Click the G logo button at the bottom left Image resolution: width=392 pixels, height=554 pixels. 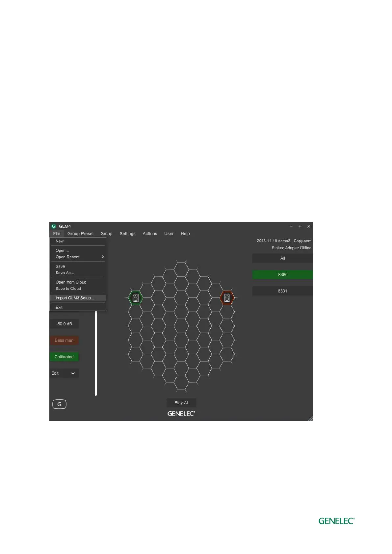coord(59,404)
